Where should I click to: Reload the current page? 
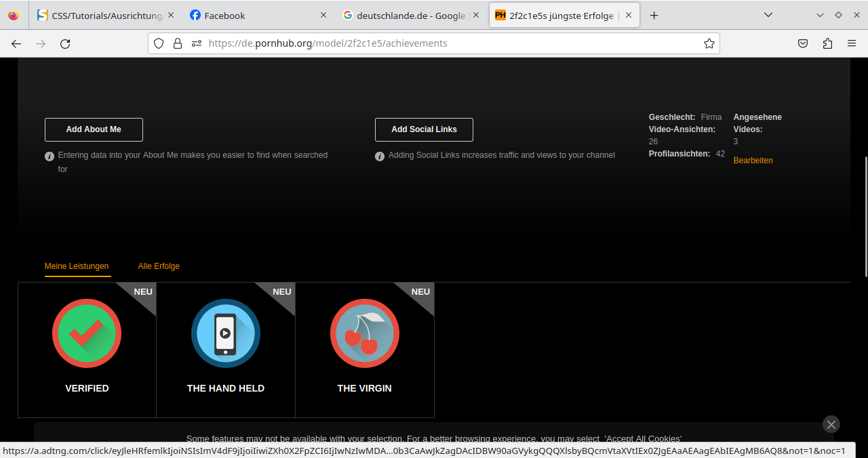tap(65, 43)
